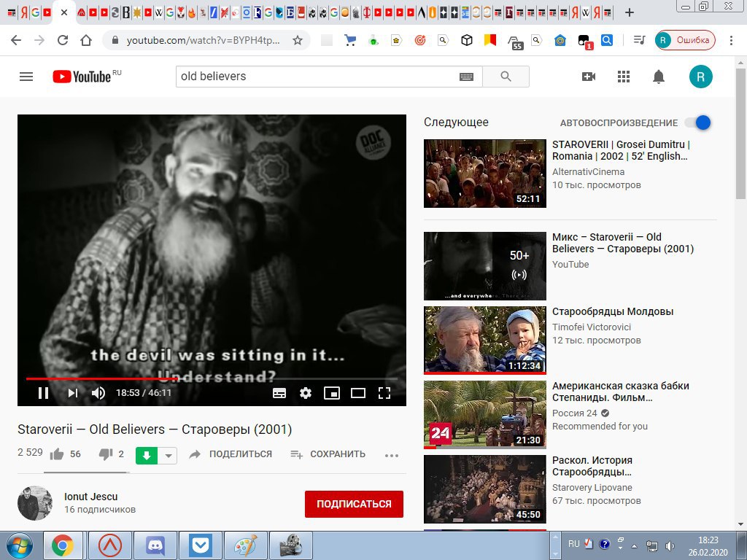Open the Ionut Jescu channel avatar
Image resolution: width=747 pixels, height=560 pixels.
pyautogui.click(x=35, y=503)
